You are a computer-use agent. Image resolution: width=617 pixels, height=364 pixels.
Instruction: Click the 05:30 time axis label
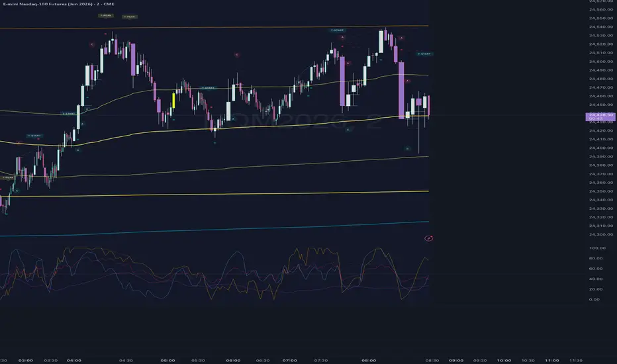[198, 360]
